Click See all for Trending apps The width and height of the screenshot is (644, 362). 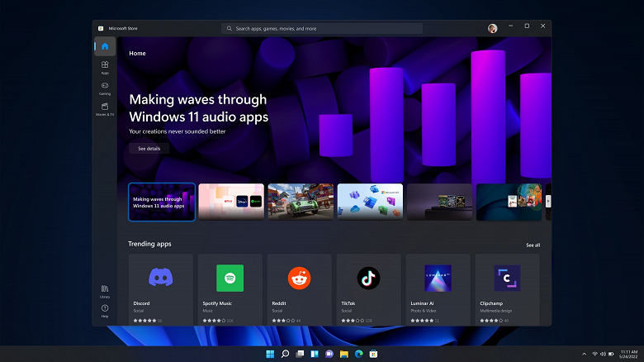533,245
